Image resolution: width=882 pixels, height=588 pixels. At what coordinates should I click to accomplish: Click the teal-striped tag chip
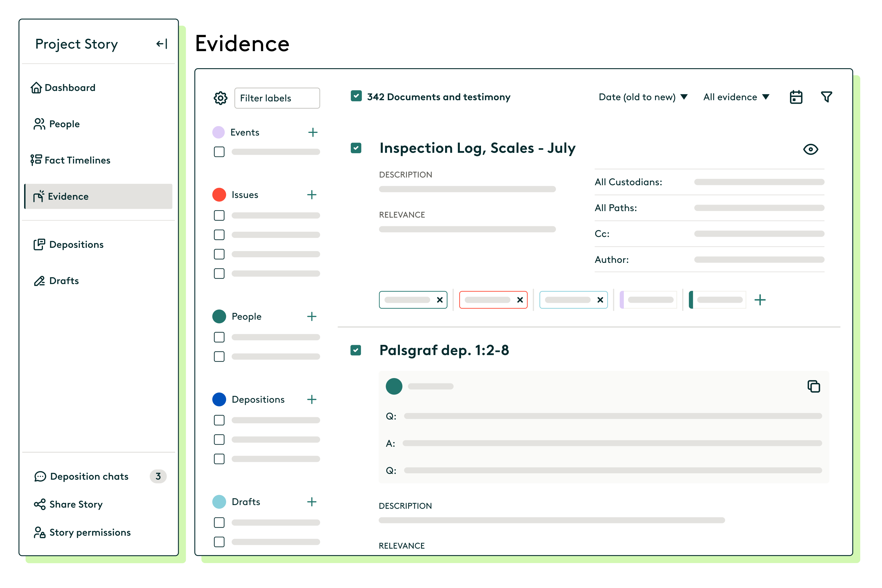(x=717, y=300)
